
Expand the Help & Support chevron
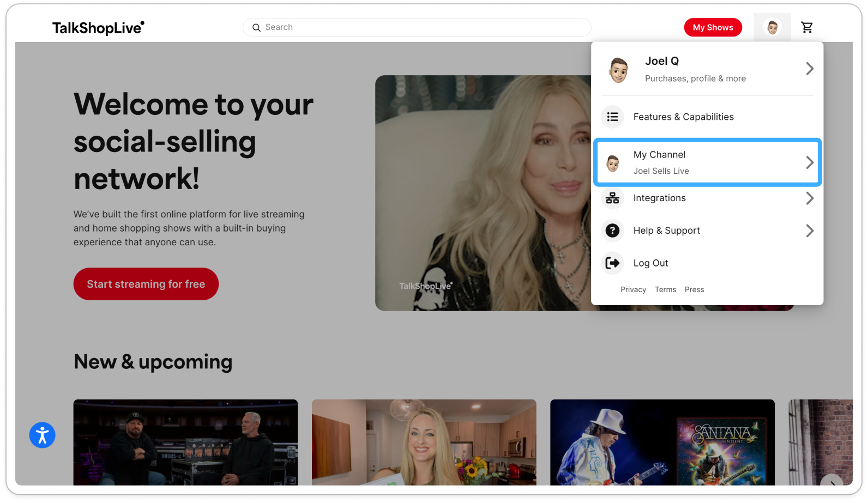[810, 231]
